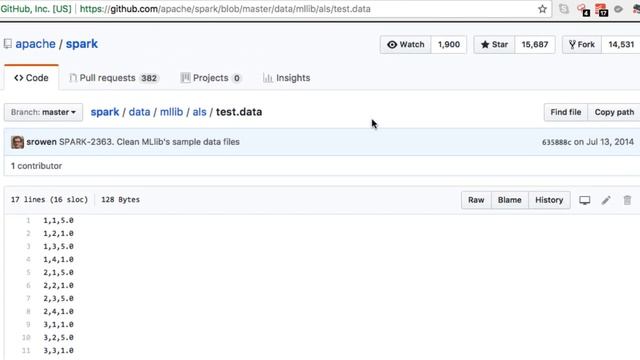
Task: Open the Code tab
Action: pyautogui.click(x=31, y=78)
